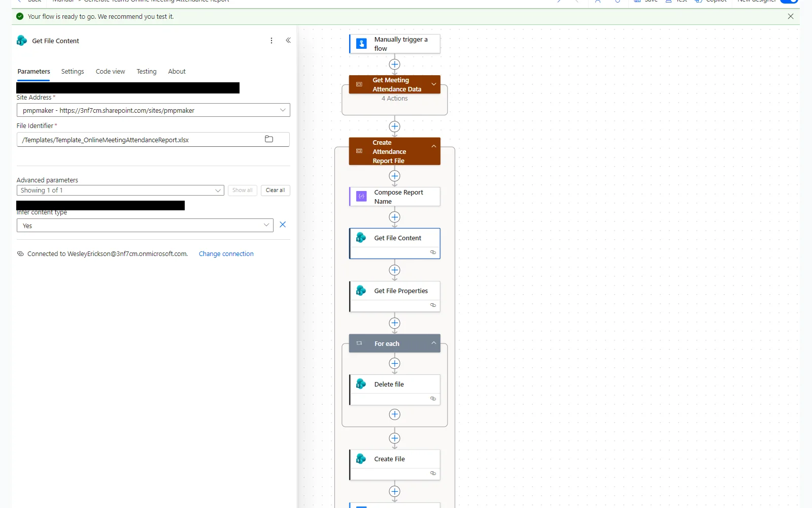Open the Site Address dropdown
812x508 pixels.
153,110
